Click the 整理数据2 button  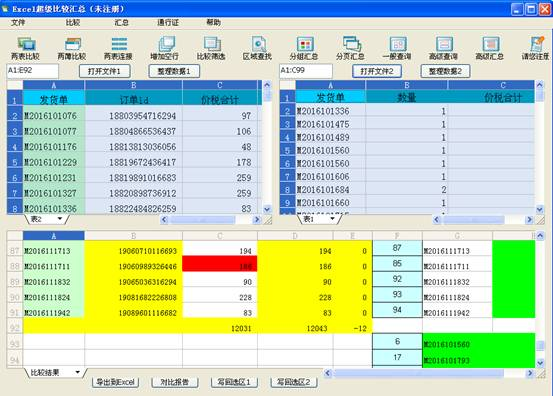coord(445,71)
